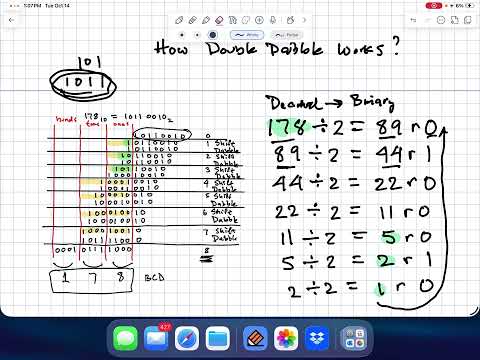Open the App Library folder in dock
This screenshot has height=360, width=480.
354,338
